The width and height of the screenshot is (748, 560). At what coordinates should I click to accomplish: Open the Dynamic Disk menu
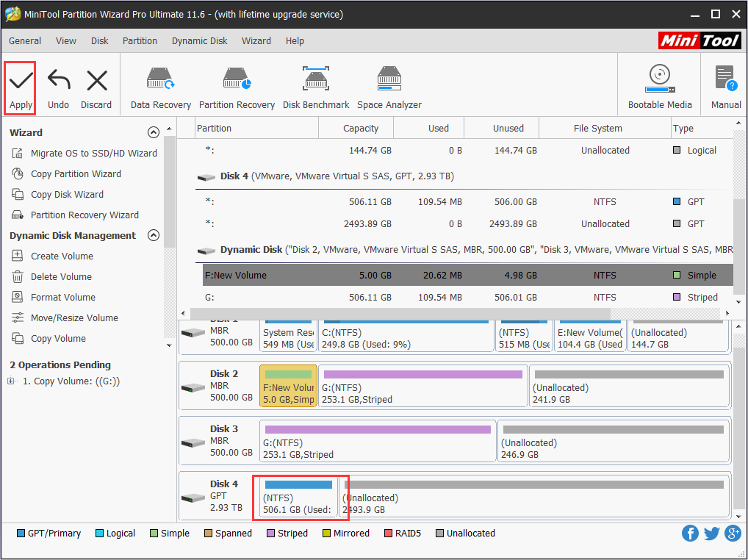[199, 41]
